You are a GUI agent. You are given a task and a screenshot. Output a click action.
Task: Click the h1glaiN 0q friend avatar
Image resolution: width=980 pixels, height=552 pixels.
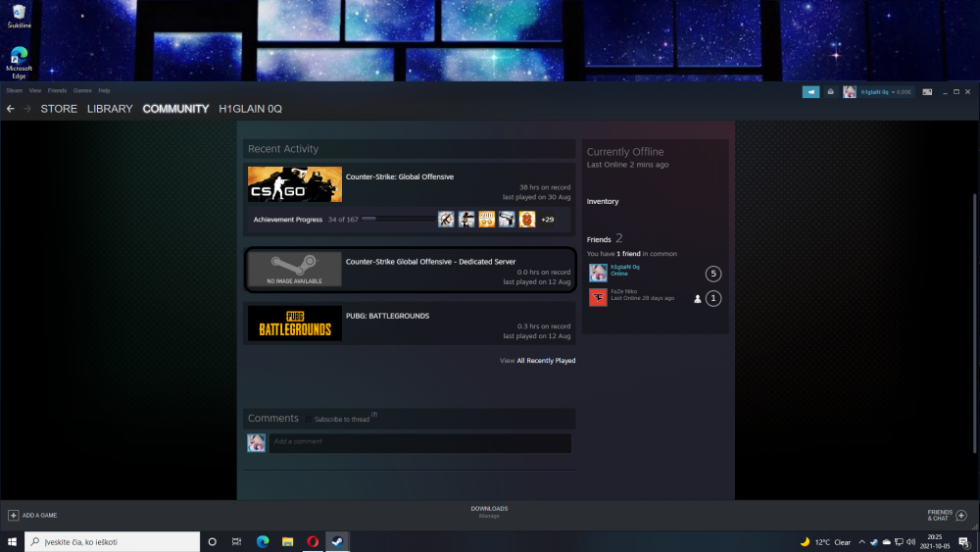(598, 273)
